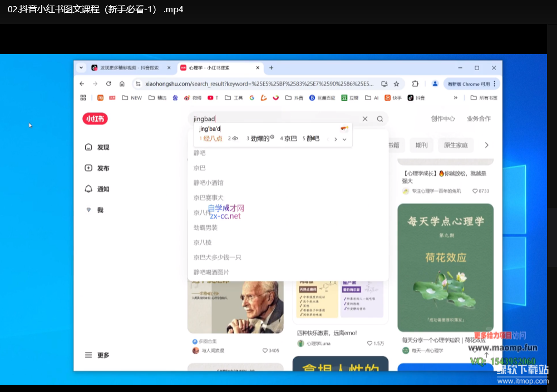Open the 豆瓣 bookmark
Image resolution: width=557 pixels, height=392 pixels.
350,98
